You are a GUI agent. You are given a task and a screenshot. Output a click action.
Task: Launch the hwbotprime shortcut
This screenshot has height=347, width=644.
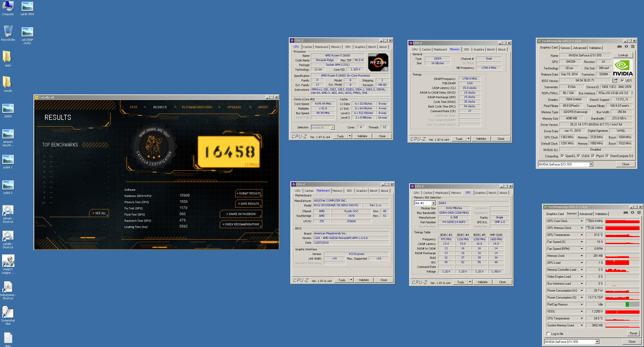tap(8, 291)
